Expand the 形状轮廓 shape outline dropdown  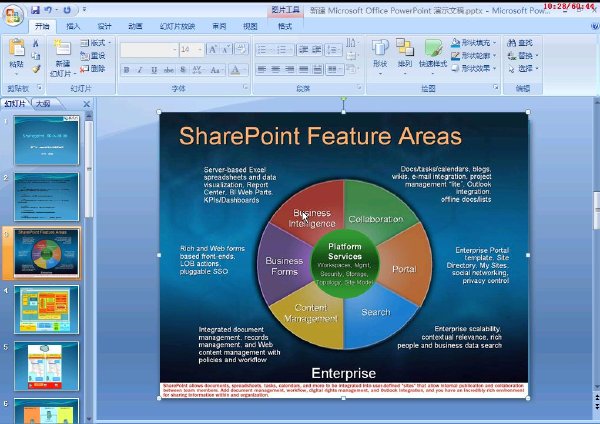click(474, 55)
